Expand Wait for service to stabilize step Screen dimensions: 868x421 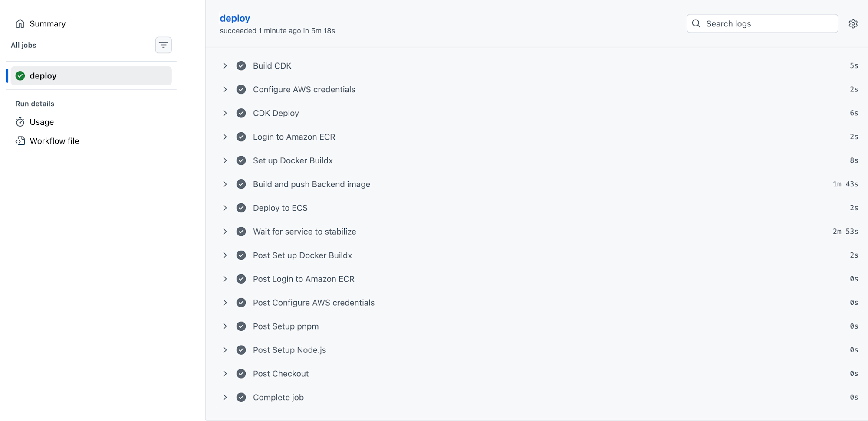225,232
